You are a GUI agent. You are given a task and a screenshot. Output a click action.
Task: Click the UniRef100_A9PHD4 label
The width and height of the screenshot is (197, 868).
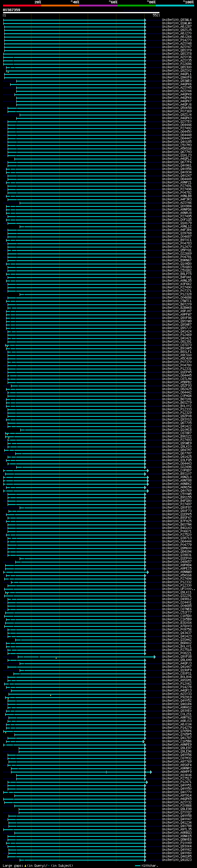(177, 565)
